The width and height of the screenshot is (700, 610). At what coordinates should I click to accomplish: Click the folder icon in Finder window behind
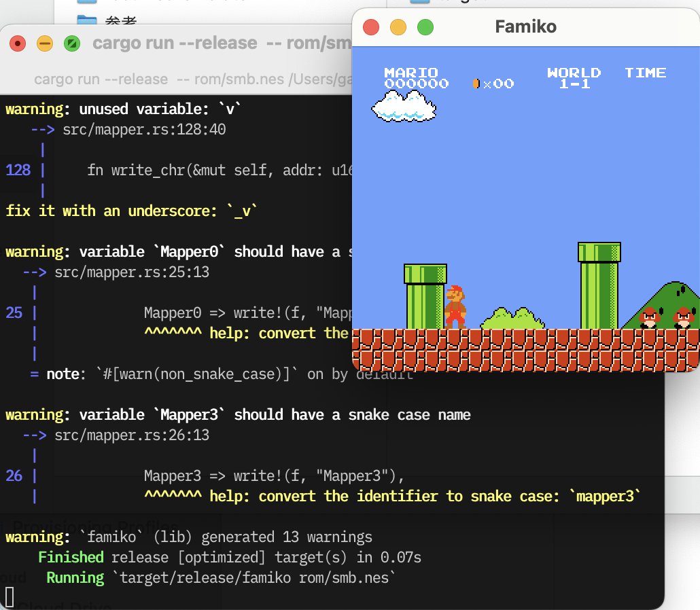coord(86,20)
